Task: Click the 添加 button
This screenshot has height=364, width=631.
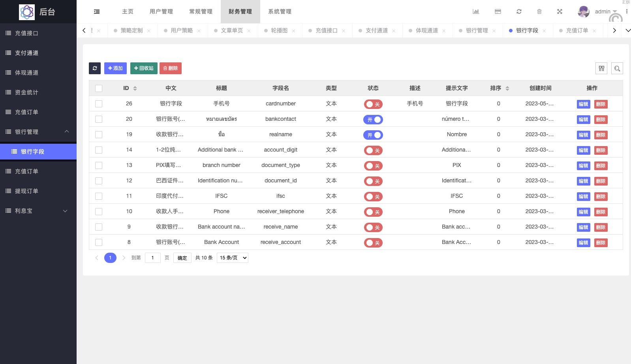Action: (x=115, y=68)
